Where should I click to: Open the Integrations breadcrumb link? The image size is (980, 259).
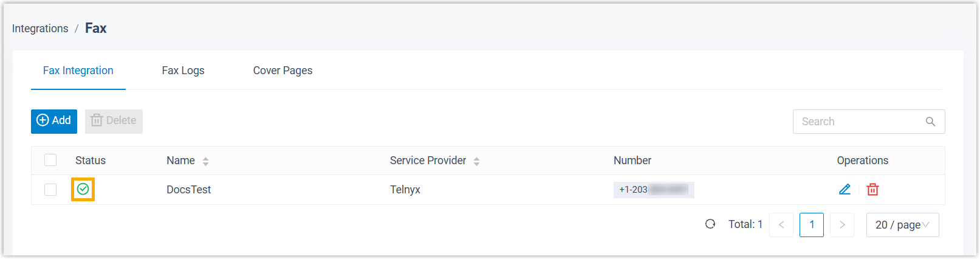(40, 29)
